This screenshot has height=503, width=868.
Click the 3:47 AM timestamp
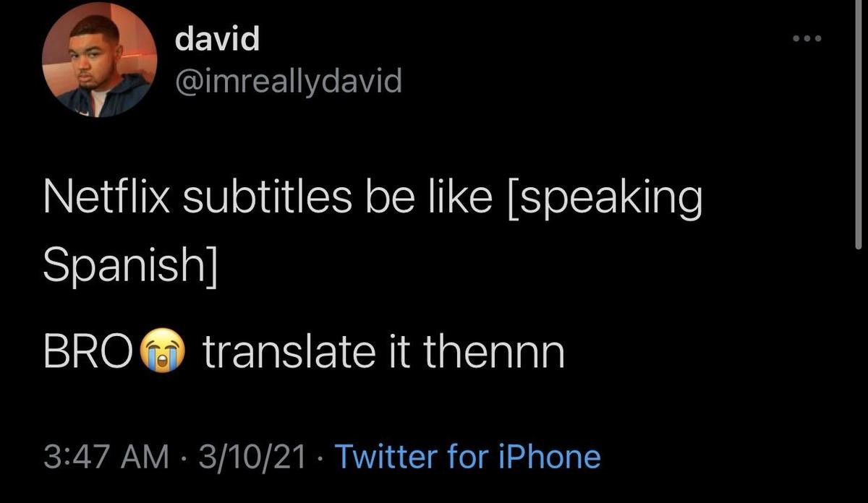pos(106,457)
